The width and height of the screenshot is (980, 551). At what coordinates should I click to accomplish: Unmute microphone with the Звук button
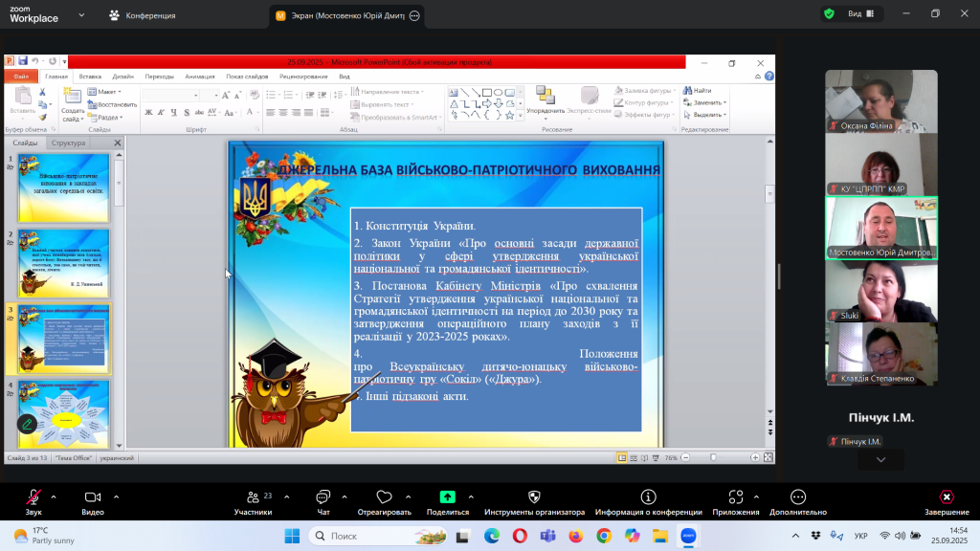[x=33, y=497]
